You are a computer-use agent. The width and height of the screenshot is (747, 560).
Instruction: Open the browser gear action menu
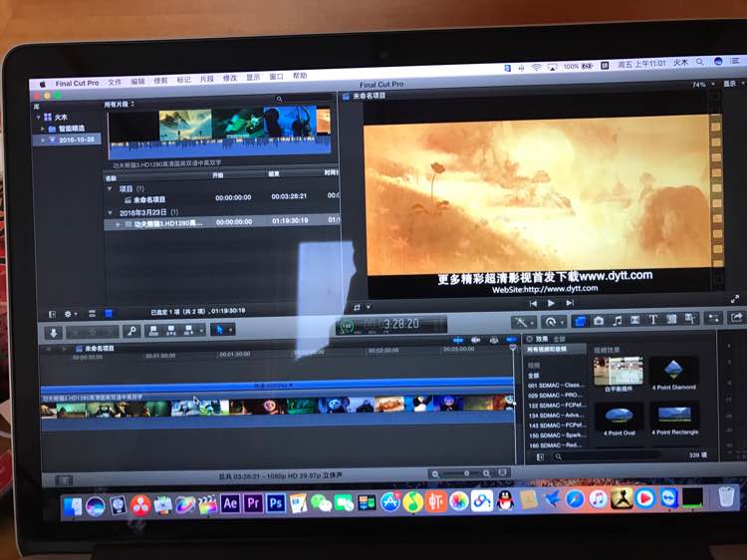[70, 314]
